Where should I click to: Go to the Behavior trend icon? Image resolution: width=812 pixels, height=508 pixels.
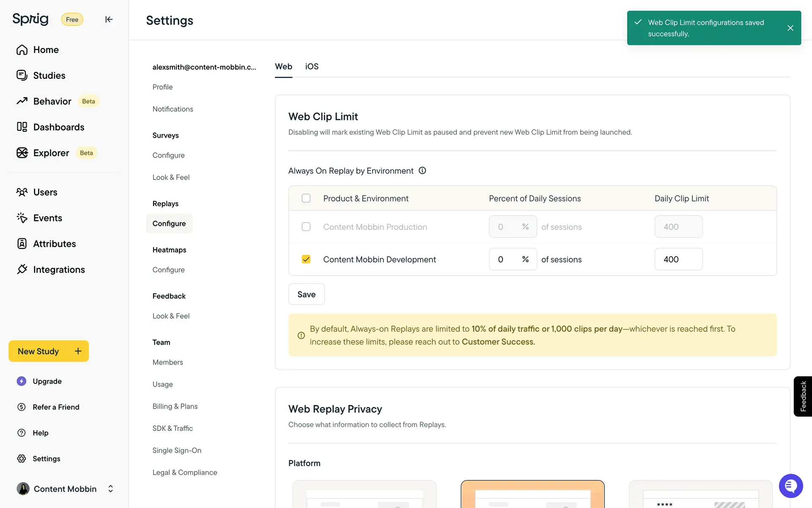[22, 101]
